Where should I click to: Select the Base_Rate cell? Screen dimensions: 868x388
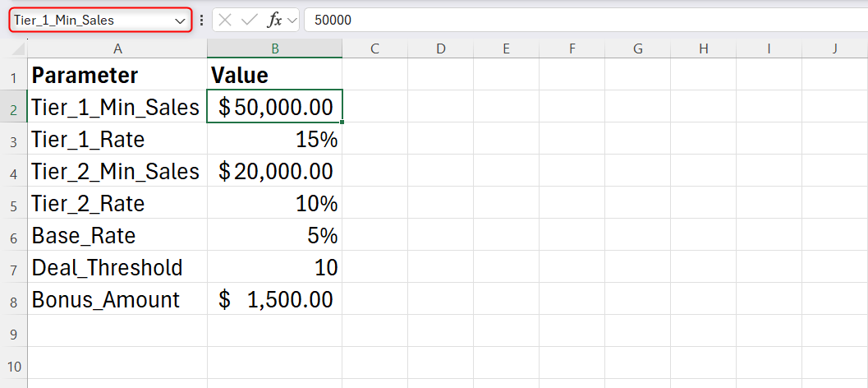(117, 235)
